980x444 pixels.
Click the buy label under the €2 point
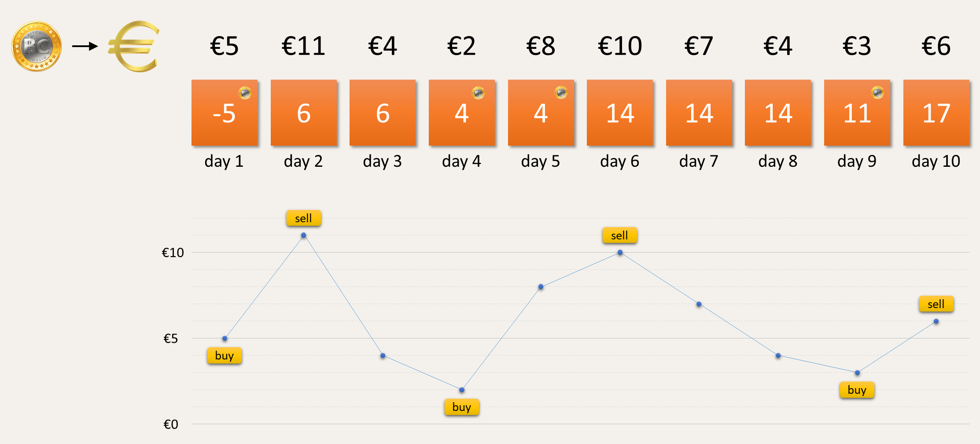pos(461,407)
